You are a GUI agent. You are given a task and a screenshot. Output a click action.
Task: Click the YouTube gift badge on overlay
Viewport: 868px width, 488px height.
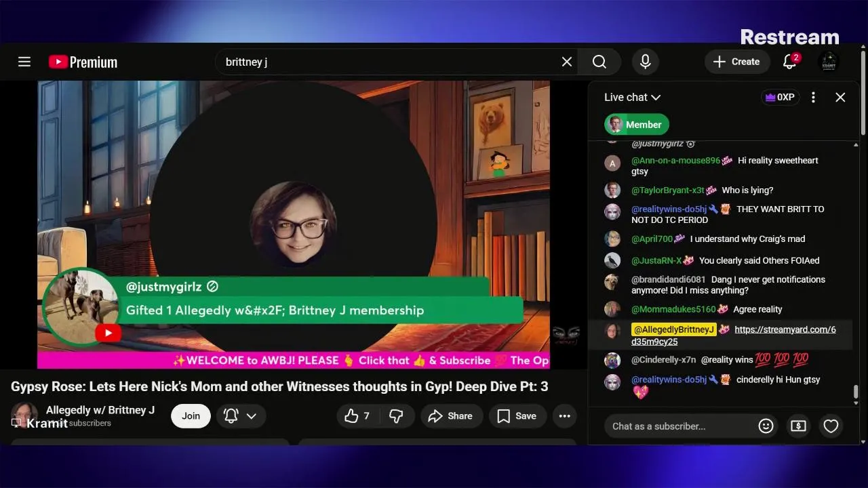pos(108,333)
